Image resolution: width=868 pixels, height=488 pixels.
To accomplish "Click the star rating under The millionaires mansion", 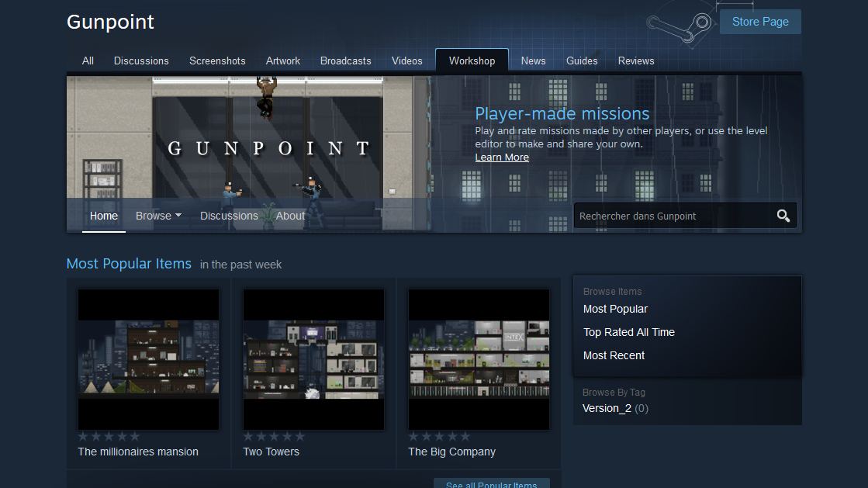I will point(109,437).
